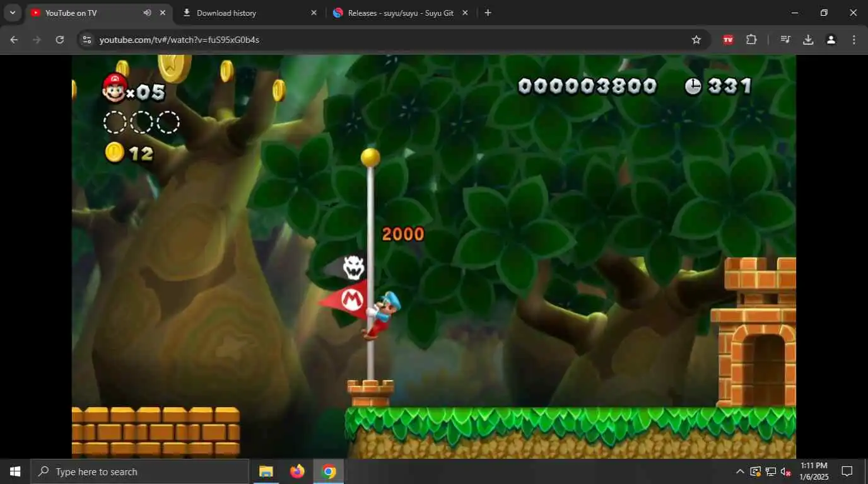Close the YouTube on TV tab
Viewport: 868px width, 484px height.
[163, 13]
